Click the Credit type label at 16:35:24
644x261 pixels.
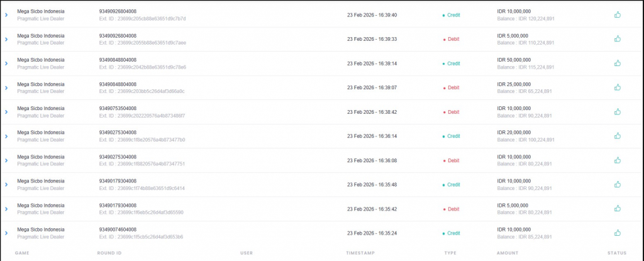pyautogui.click(x=453, y=233)
